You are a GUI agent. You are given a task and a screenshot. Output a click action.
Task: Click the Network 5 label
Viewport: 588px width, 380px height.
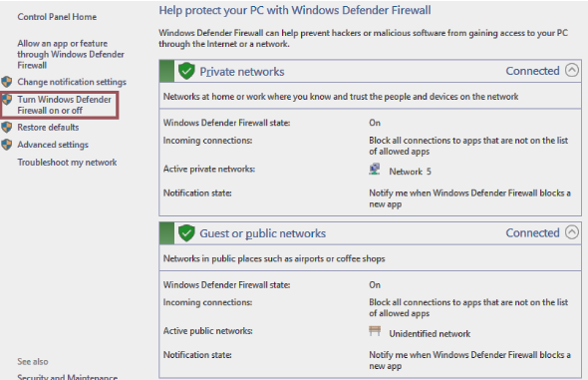(410, 172)
